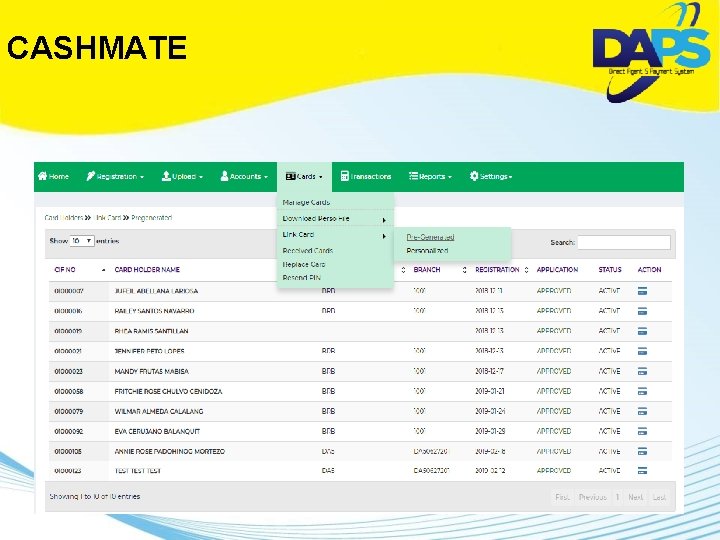Viewport: 720px width, 540px height.
Task: Choose Pre-Generated submenu option
Action: point(430,237)
